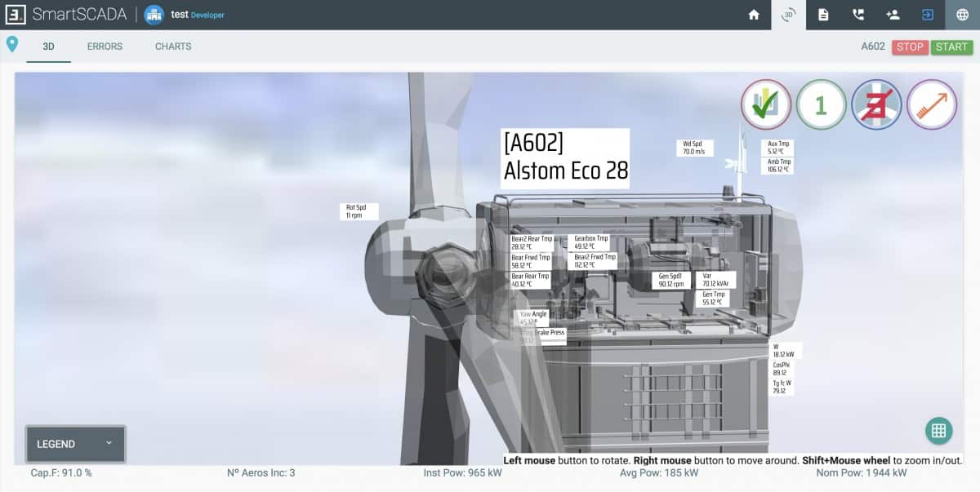Toggle the crossed-out turbine indicator
Screen dimensions: 980x492
click(x=876, y=104)
